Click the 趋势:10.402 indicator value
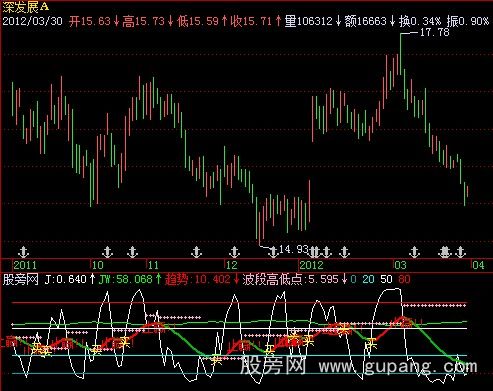This screenshot has height=391, width=493. click(198, 279)
